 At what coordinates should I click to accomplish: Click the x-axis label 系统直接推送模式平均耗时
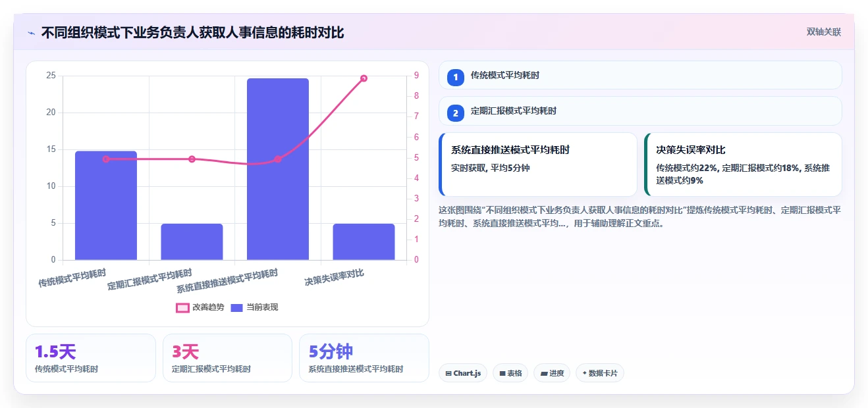click(x=227, y=282)
